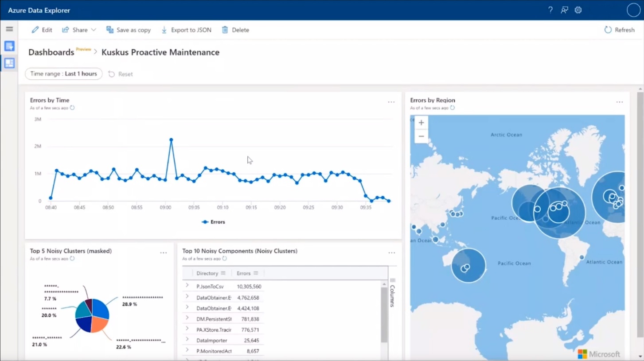This screenshot has width=644, height=361.
Task: Go to the Dashboards breadcrumb
Action: pyautogui.click(x=51, y=52)
